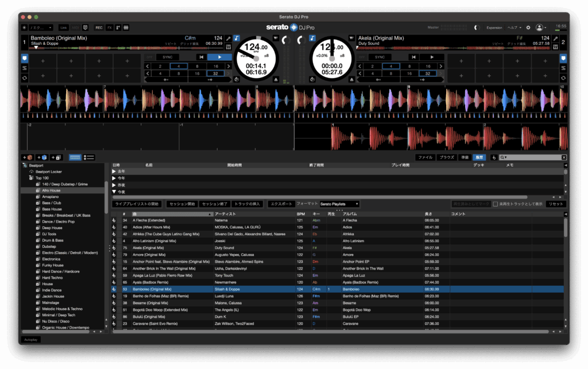Toggle keylock music note on deck 2

coord(312,38)
